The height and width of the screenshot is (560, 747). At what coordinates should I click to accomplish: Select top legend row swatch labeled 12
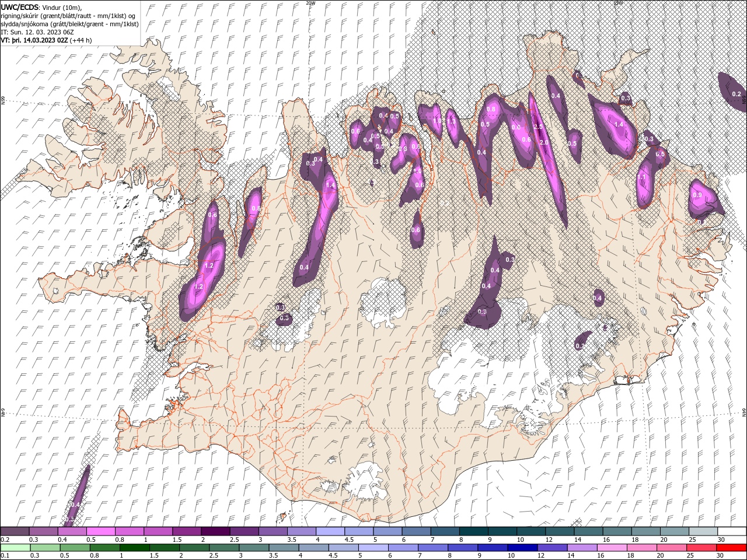point(558,531)
